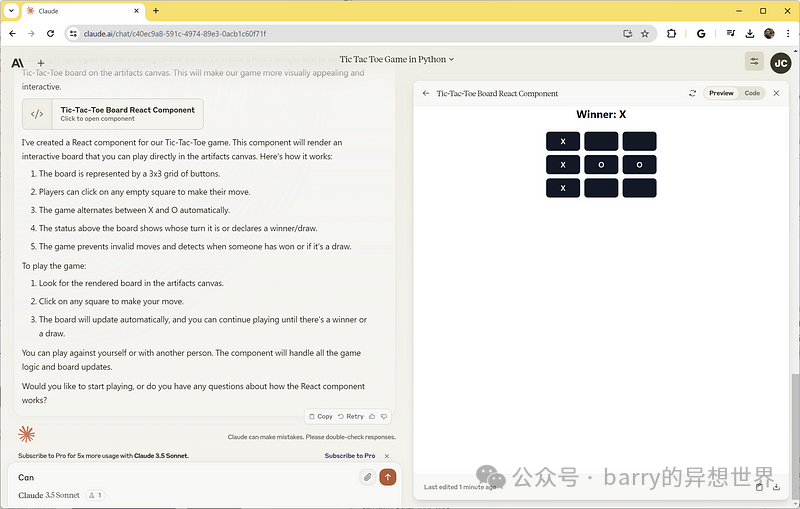
Task: Bookmark this page with star icon
Action: click(645, 33)
